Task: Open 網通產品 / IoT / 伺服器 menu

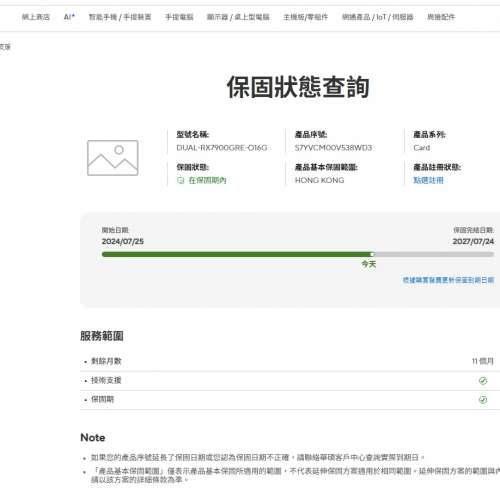Action: (378, 17)
